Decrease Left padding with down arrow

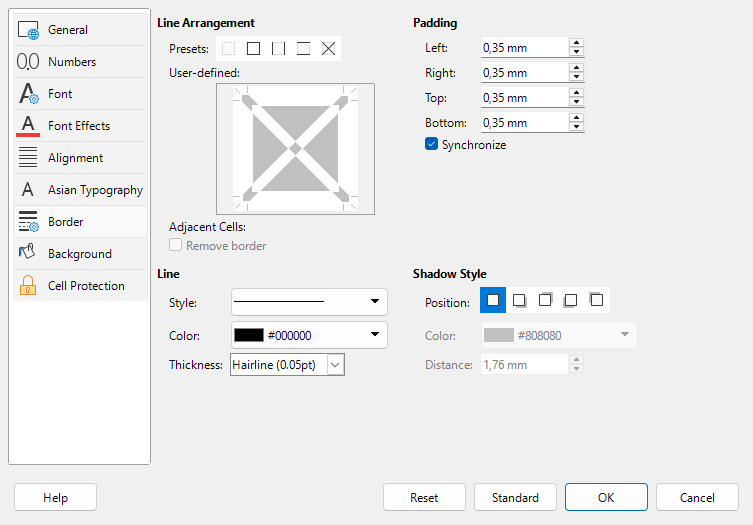[576, 52]
